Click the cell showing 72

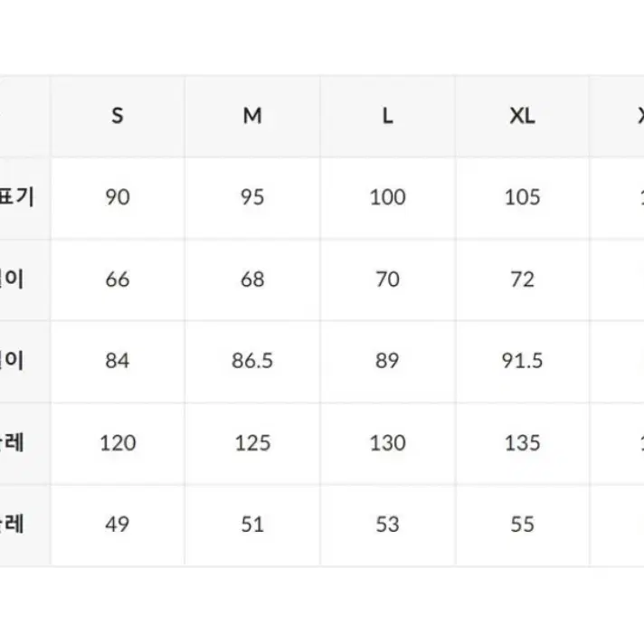[523, 279]
